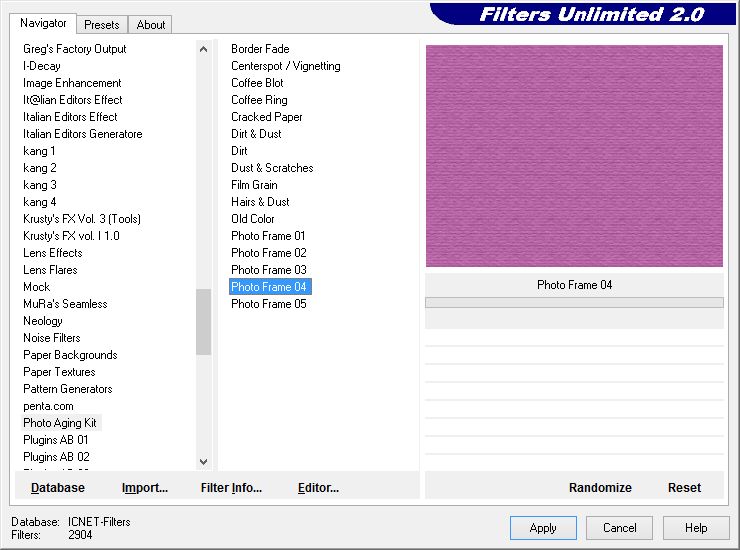Screen dimensions: 740x550
Task: Open Filter Info...
Action: click(x=231, y=488)
